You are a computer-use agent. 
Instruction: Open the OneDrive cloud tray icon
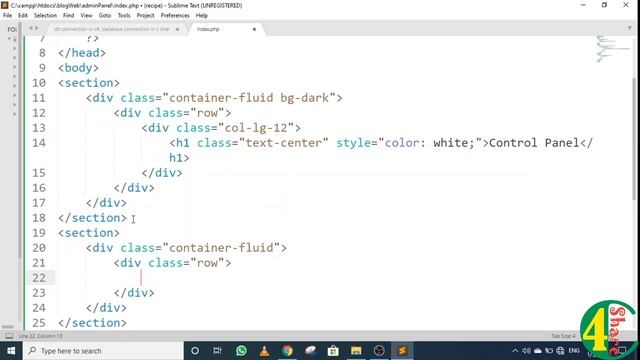[x=538, y=351]
